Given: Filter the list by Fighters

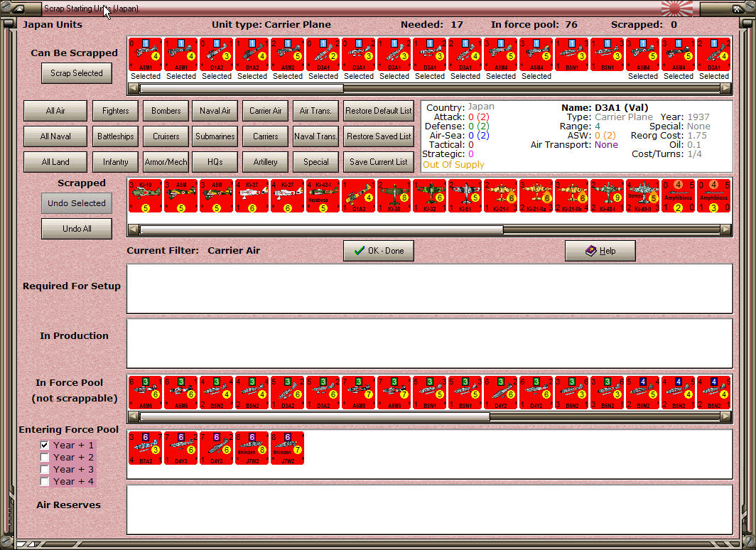Looking at the screenshot, I should click(115, 111).
